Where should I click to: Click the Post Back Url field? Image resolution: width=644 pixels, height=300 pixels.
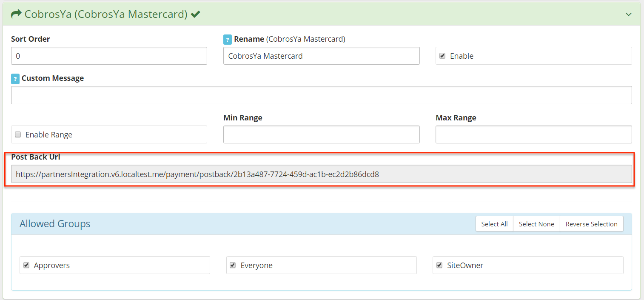pos(321,174)
